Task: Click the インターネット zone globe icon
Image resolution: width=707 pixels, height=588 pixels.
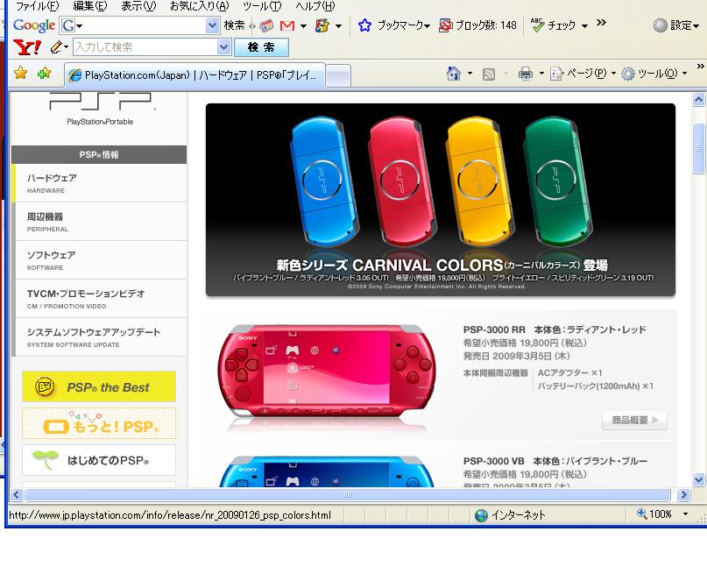Action: [x=481, y=515]
